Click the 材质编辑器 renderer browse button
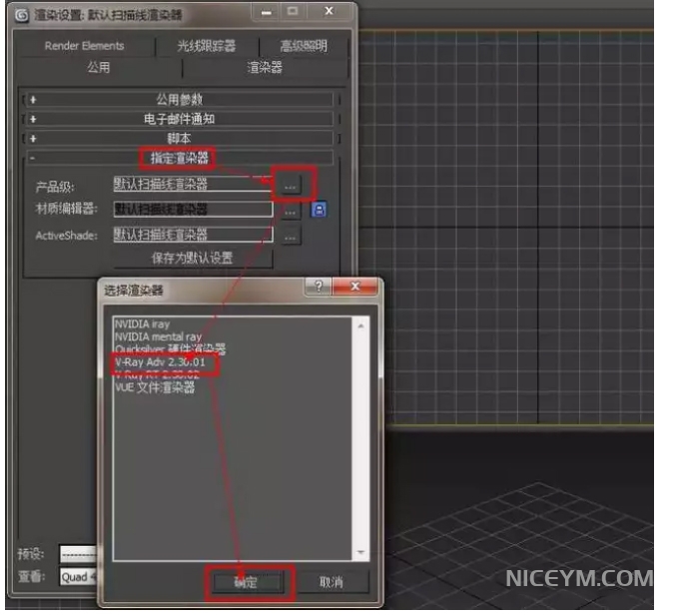This screenshot has height=616, width=683. point(291,212)
